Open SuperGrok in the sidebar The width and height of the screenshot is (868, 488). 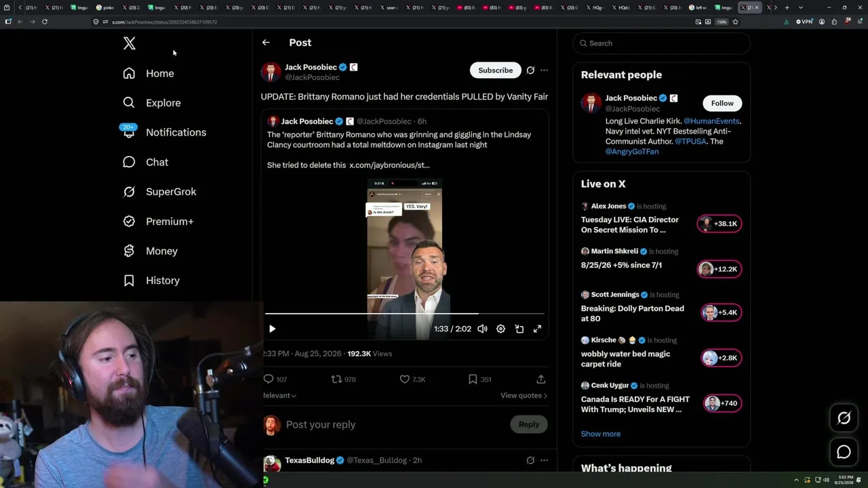point(159,192)
